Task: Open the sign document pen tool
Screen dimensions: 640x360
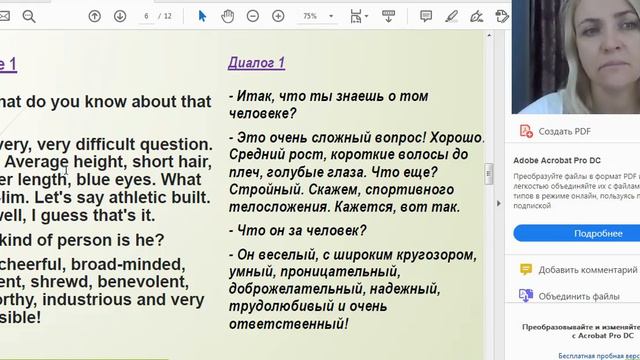Action: point(476,16)
